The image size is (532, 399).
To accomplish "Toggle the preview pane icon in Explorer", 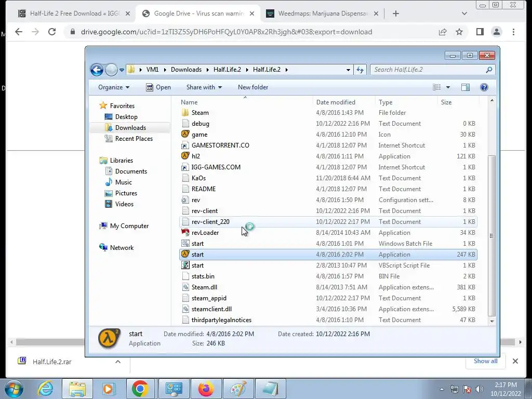I will click(465, 87).
